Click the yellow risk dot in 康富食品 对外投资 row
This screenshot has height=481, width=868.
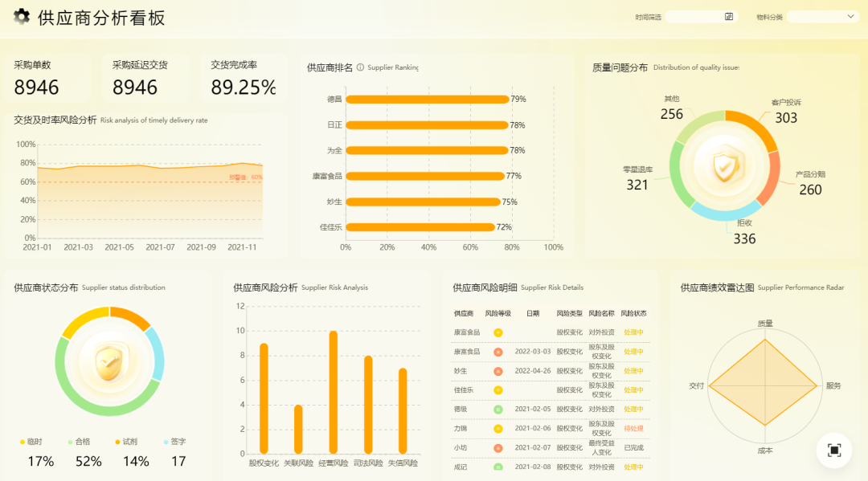pyautogui.click(x=498, y=332)
